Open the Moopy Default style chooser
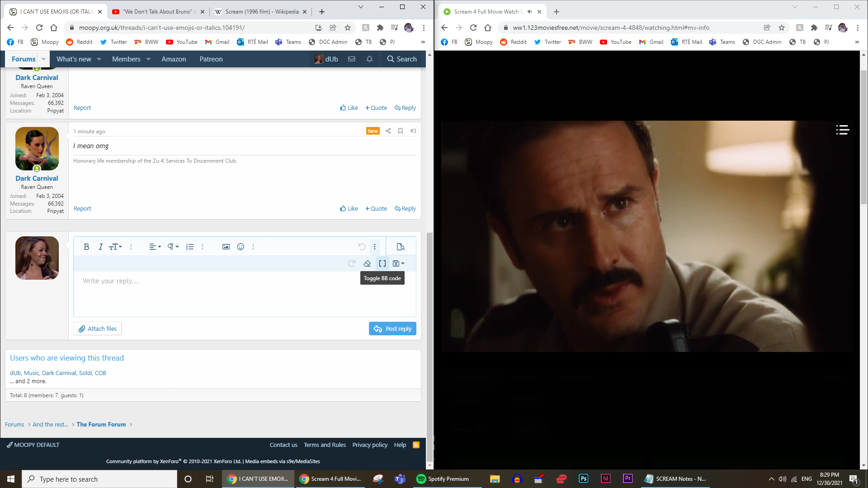The image size is (868, 488). 33,445
